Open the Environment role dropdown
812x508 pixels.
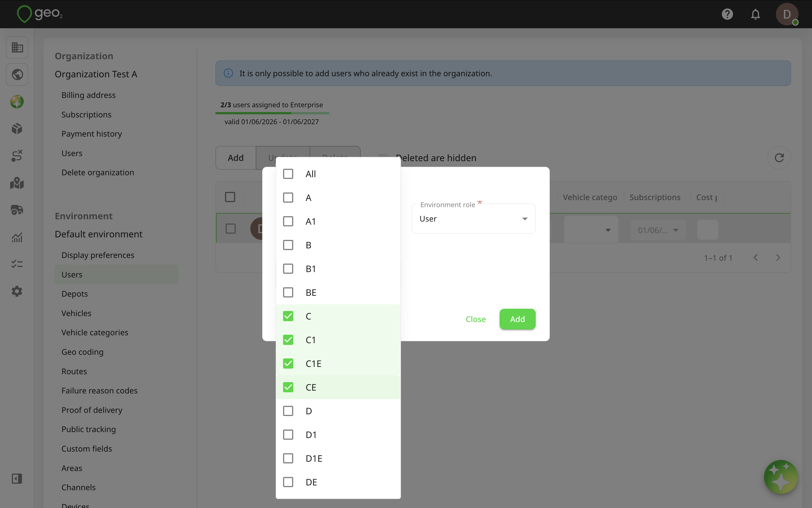473,219
